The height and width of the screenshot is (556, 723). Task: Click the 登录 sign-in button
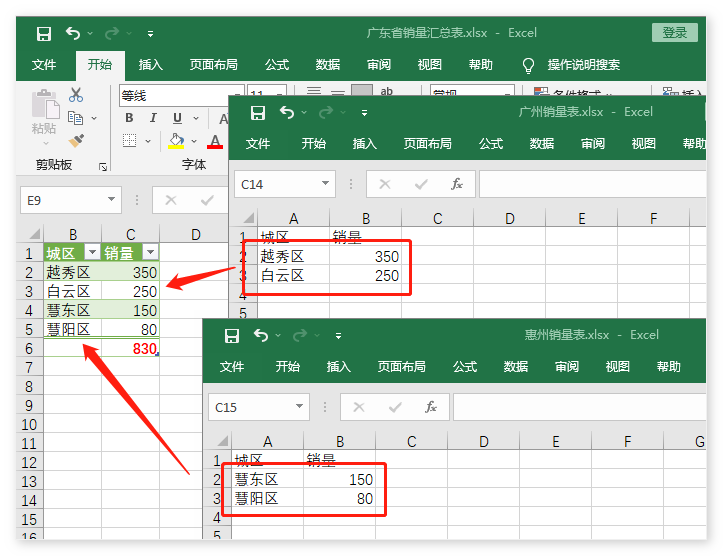pos(675,33)
